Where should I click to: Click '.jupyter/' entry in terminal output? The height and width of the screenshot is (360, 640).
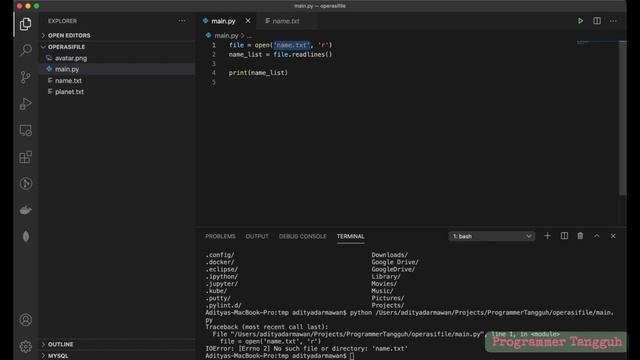tap(221, 284)
